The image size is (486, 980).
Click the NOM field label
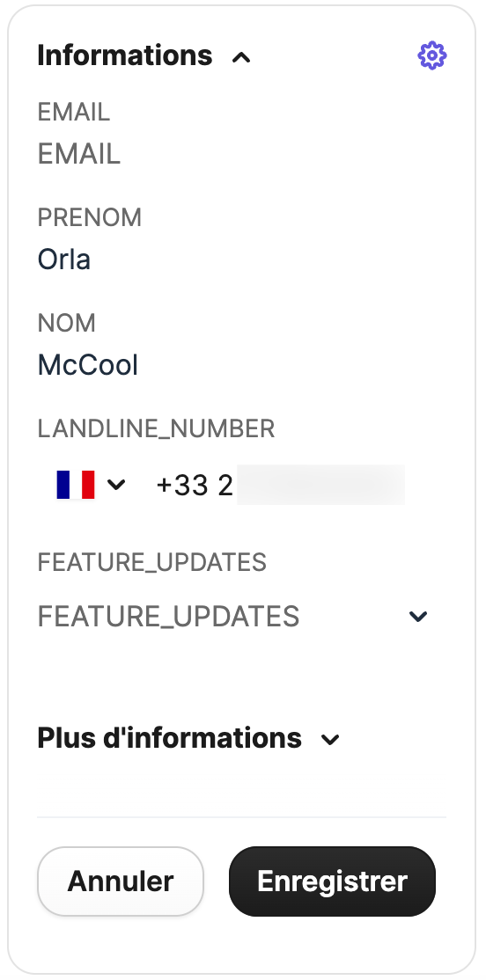66,323
